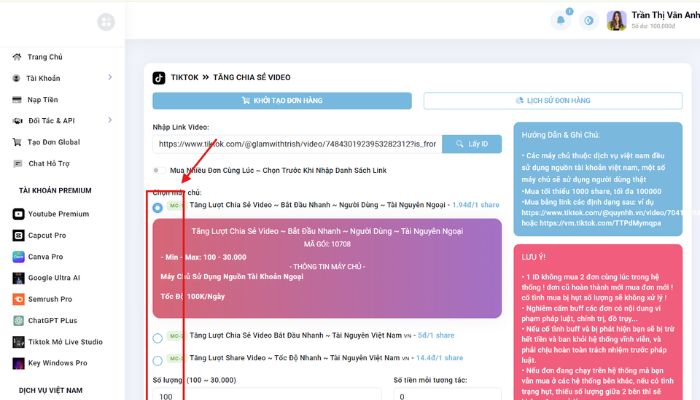Click price text 1.94đ/1 share
The height and width of the screenshot is (400, 700).
point(476,205)
